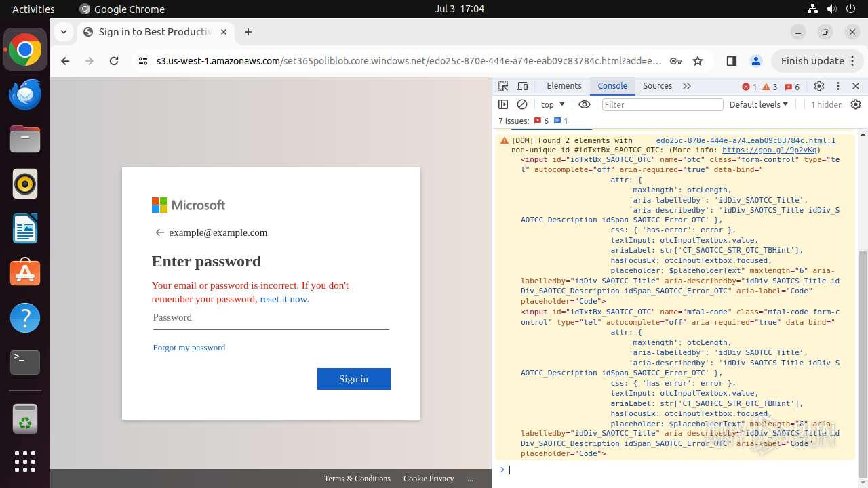Open the JavaScript context 'top' dropdown
This screenshot has height=488, width=868.
553,104
